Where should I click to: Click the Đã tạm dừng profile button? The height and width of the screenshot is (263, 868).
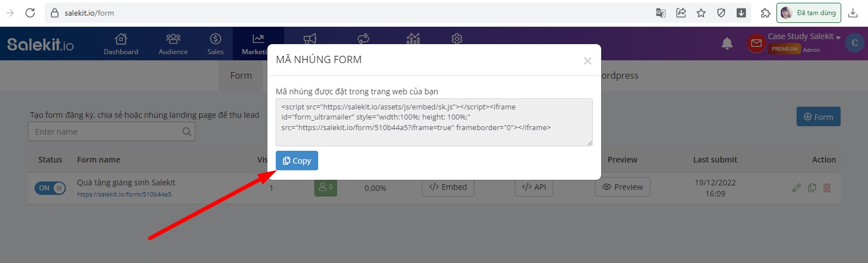[809, 13]
